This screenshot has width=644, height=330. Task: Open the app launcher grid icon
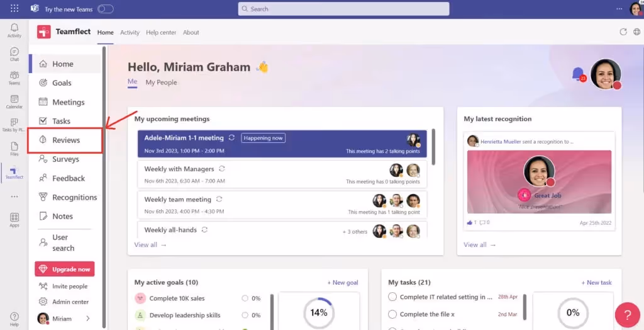[x=14, y=9]
